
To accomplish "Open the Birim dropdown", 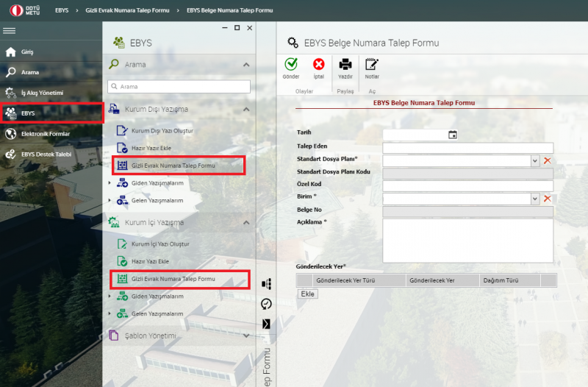I will click(x=535, y=199).
